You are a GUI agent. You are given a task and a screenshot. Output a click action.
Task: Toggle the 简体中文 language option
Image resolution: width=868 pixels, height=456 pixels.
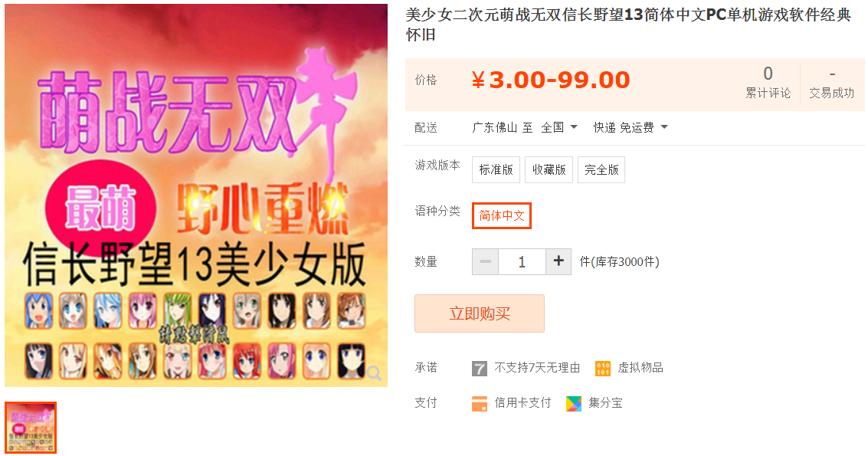[x=502, y=215]
